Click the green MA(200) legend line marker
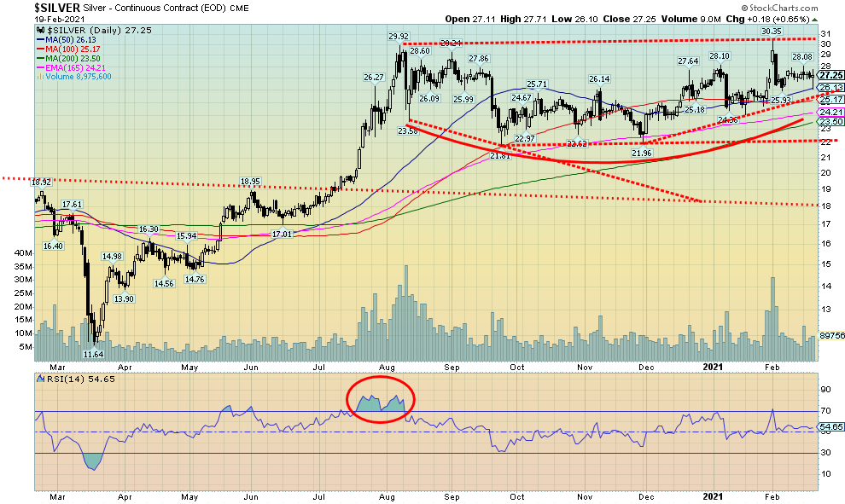The width and height of the screenshot is (845, 504). coord(39,58)
